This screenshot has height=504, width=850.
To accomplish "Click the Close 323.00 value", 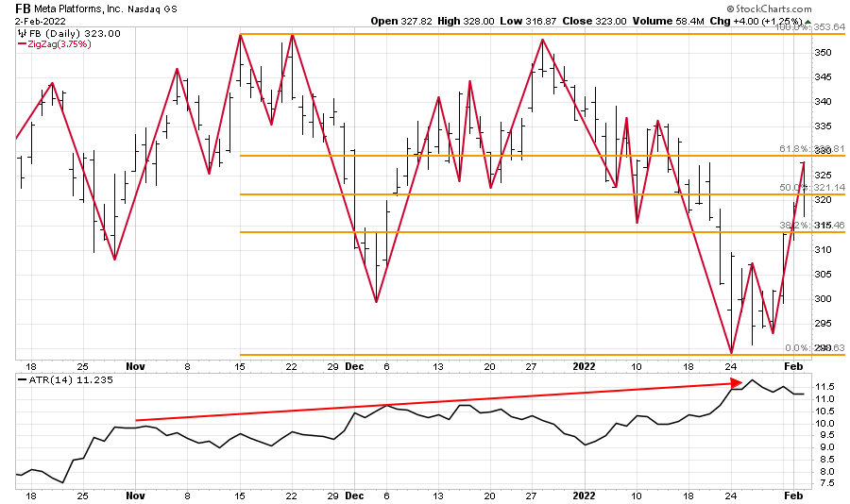I will tap(594, 21).
